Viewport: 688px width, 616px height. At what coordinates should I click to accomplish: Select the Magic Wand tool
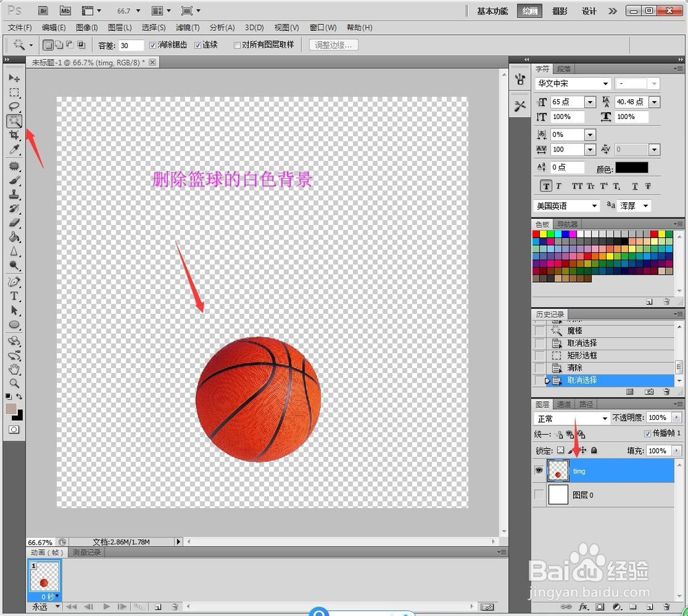pos(14,120)
